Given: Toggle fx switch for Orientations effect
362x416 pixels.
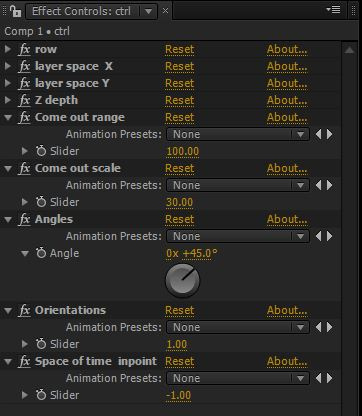Looking at the screenshot, I should click(x=25, y=311).
